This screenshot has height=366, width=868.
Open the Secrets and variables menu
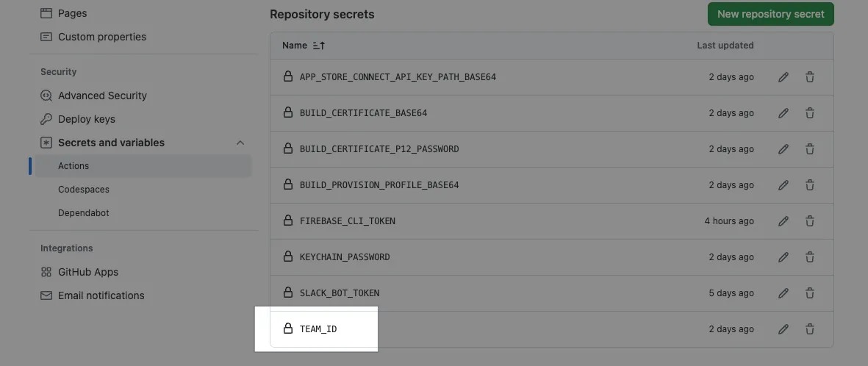(x=111, y=143)
